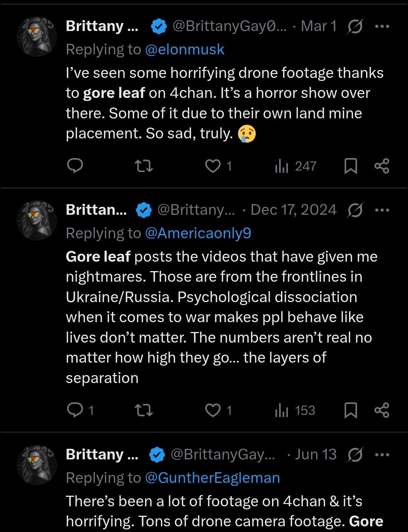This screenshot has height=532, width=408.
Task: Open the @Americaonly9 profile link
Action: (x=198, y=233)
